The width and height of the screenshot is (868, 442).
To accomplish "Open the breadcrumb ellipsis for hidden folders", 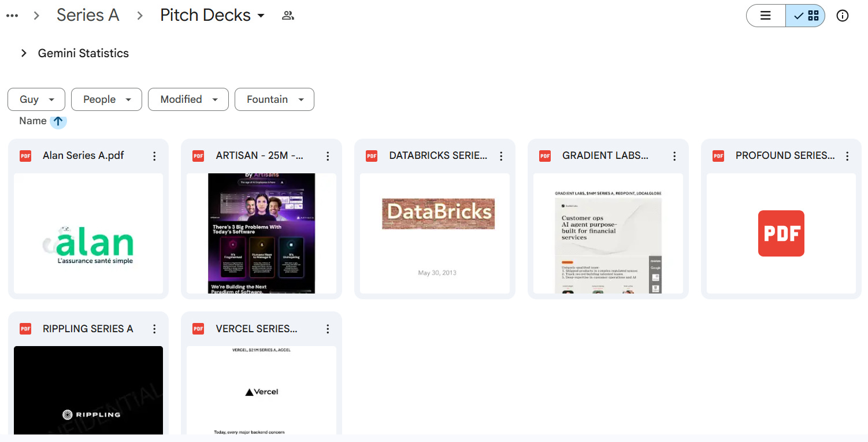I will 12,16.
